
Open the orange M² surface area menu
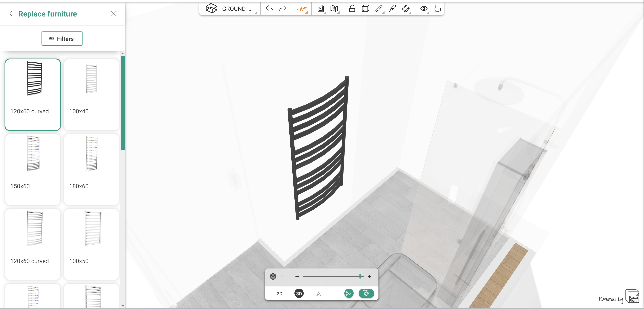(302, 9)
